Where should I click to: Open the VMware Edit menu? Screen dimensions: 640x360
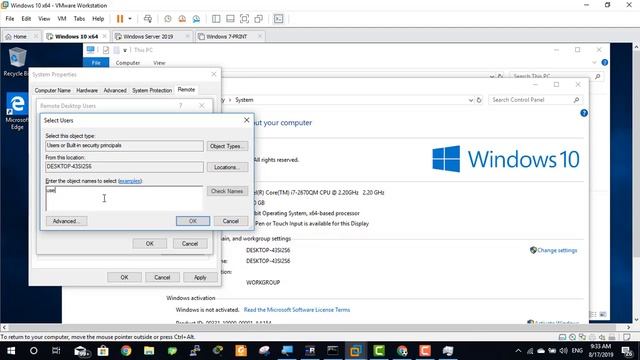(26, 19)
